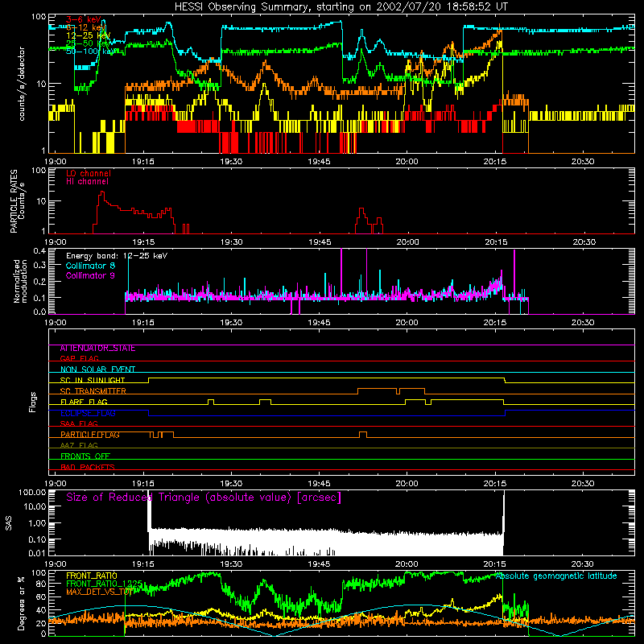Click the AAZ_FLAG label
The height and width of the screenshot is (644, 644).
point(79,445)
